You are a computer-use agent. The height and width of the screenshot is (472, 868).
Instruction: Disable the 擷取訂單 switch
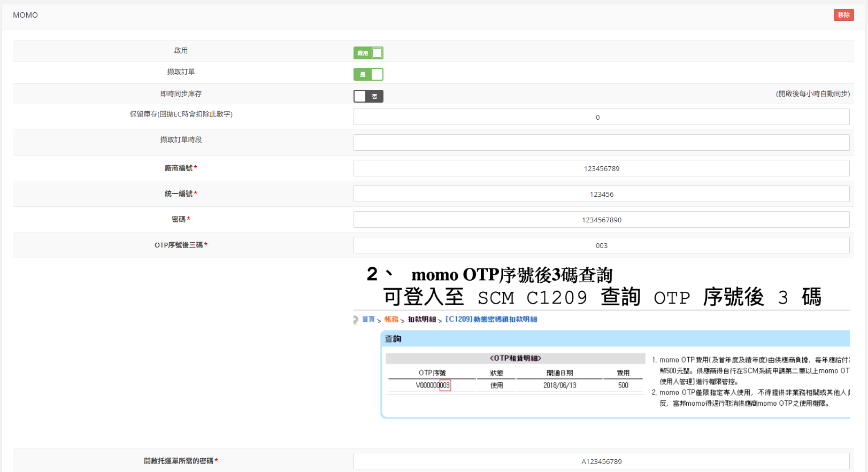click(368, 74)
